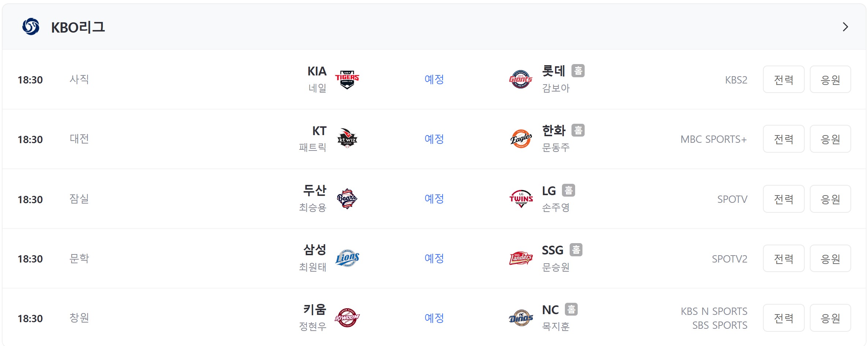Screen dimensions: 868x346
Task: Open the KBO리그 header title
Action: pyautogui.click(x=78, y=27)
